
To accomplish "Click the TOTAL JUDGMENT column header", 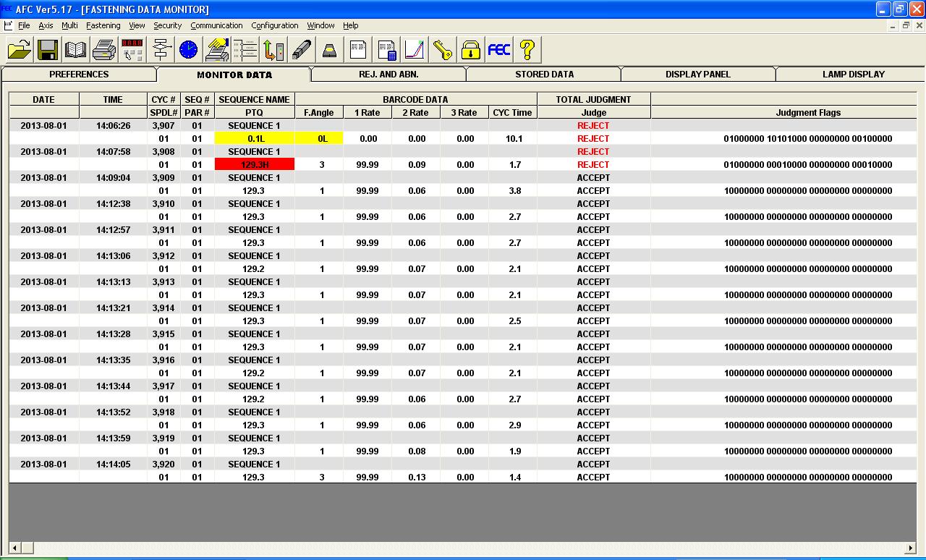I will 593,99.
